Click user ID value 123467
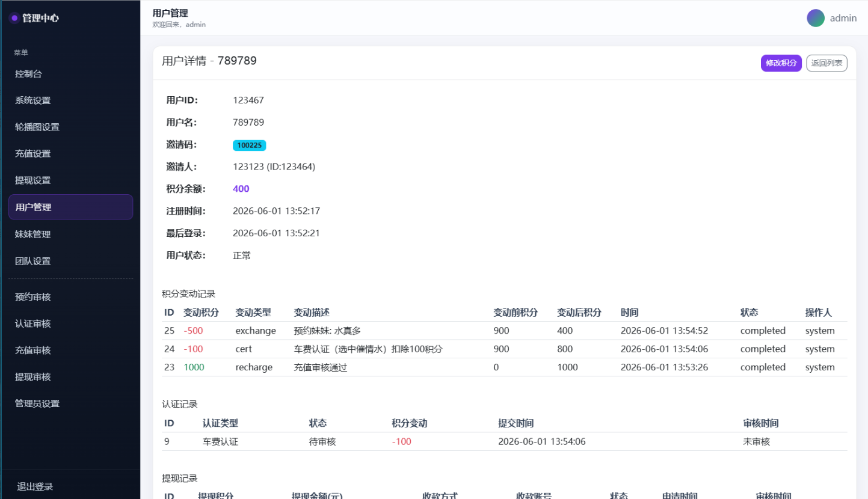The image size is (868, 499). pos(248,100)
